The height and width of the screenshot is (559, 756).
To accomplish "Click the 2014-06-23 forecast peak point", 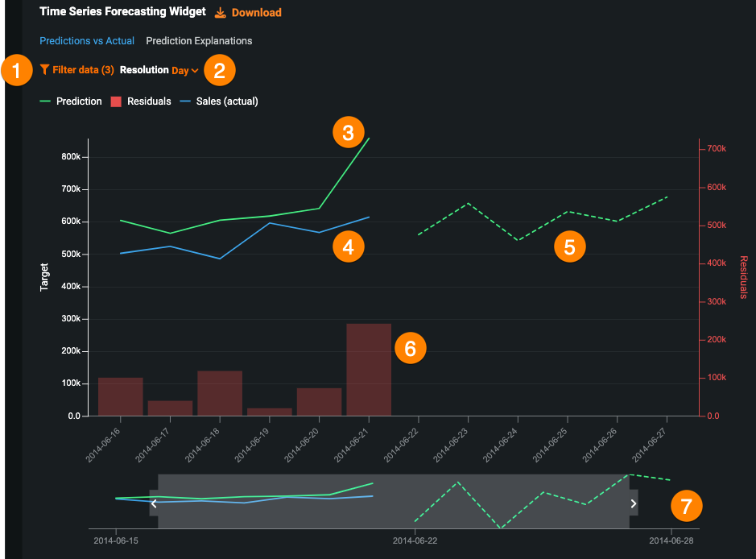I will pyautogui.click(x=469, y=203).
